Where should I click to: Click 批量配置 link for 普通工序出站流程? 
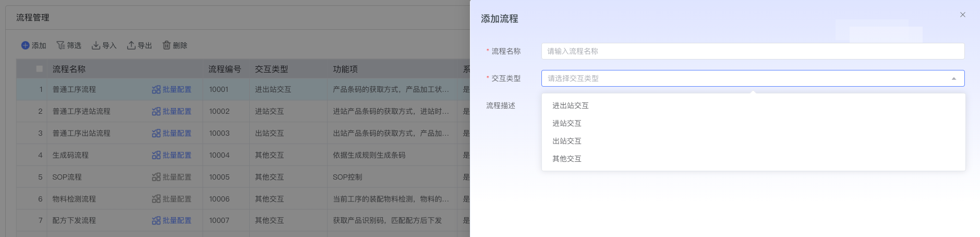point(176,134)
